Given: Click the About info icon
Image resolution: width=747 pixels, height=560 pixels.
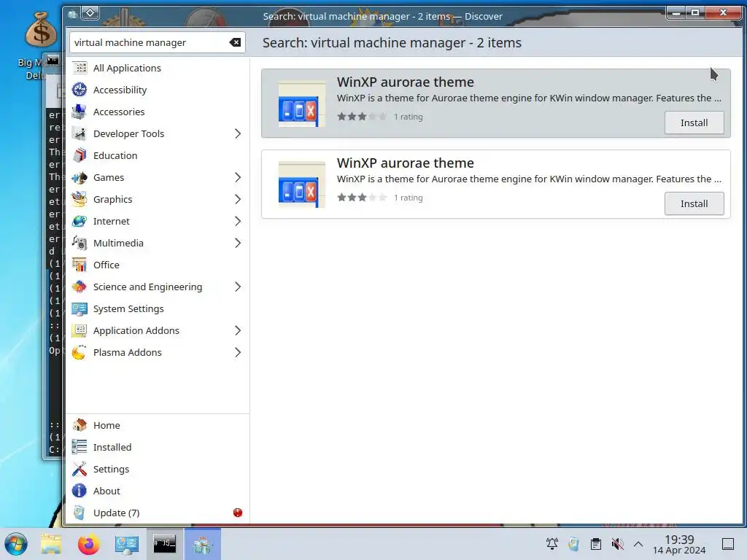Looking at the screenshot, I should [x=80, y=491].
